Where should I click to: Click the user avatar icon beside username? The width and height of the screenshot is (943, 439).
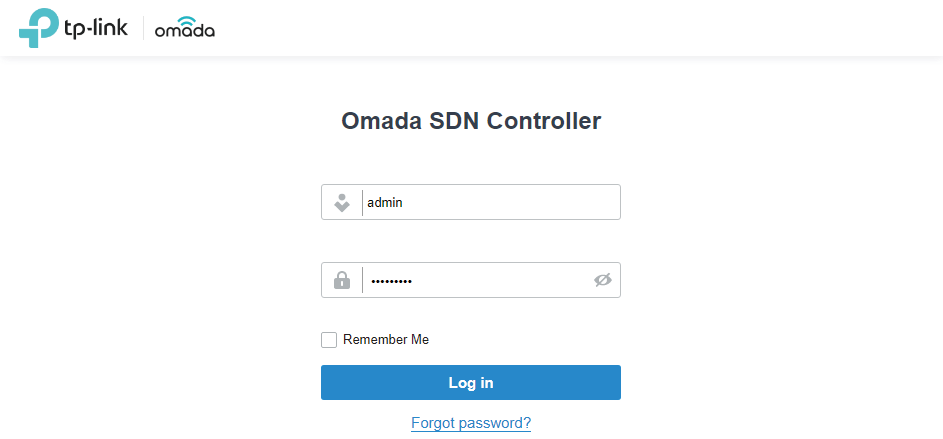pyautogui.click(x=342, y=202)
